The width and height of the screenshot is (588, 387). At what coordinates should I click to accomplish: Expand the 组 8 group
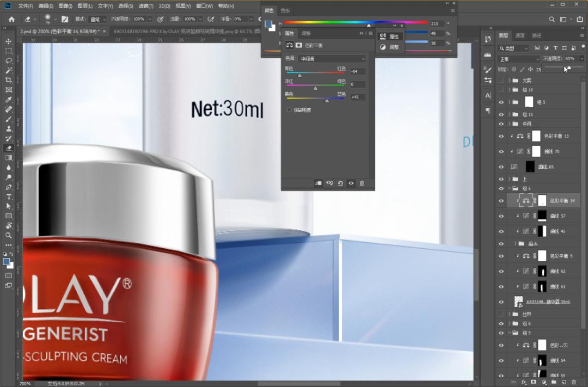pyautogui.click(x=509, y=323)
